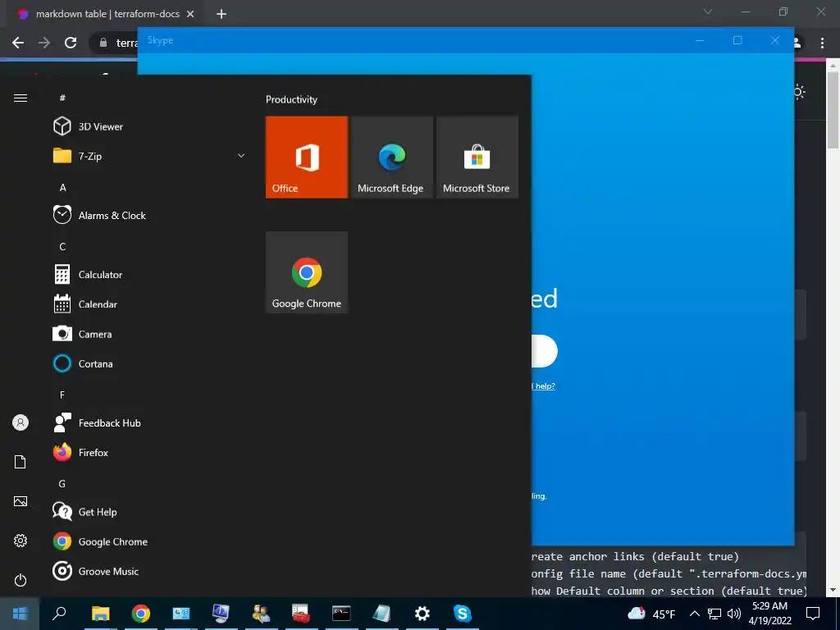Screen dimensions: 840x630
Task: Expand the 7-Zip folder chevron
Action: click(241, 156)
